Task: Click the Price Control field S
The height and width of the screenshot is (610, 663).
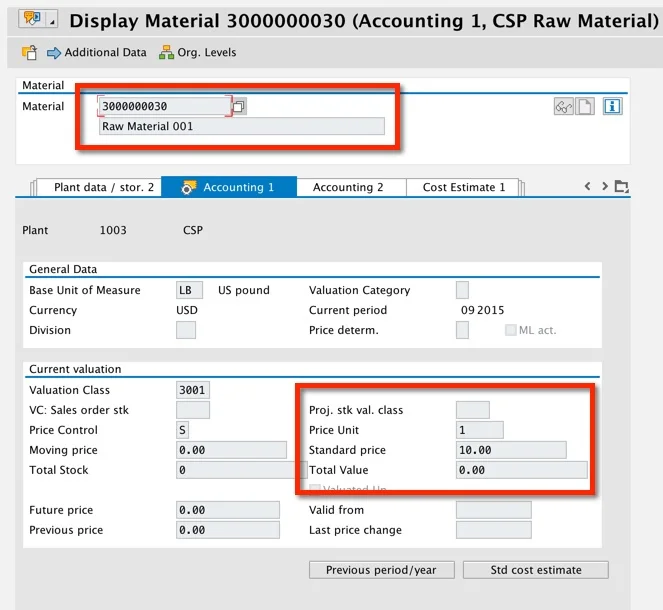Action: (x=182, y=430)
